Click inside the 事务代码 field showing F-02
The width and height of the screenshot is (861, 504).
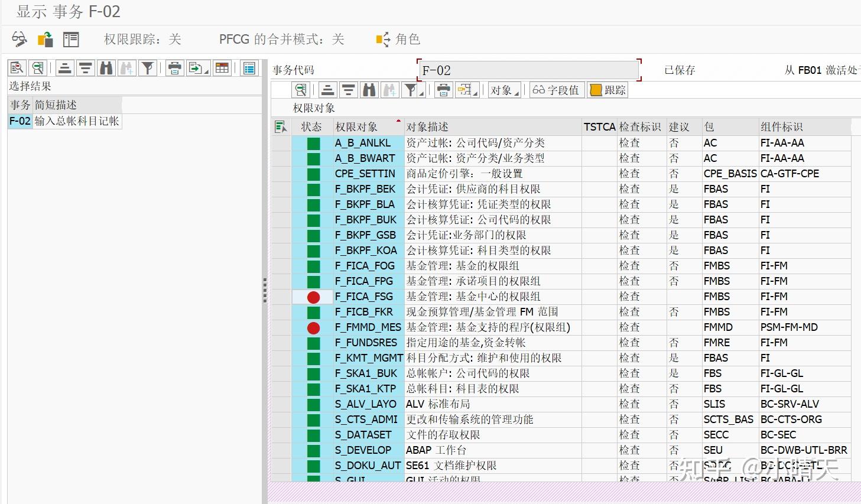point(528,70)
